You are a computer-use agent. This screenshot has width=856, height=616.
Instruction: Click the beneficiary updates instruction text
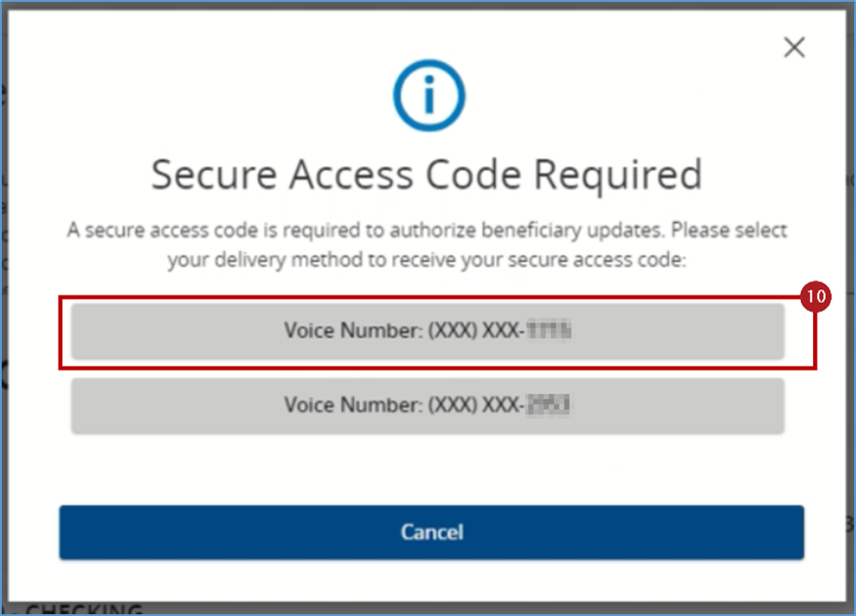(427, 245)
